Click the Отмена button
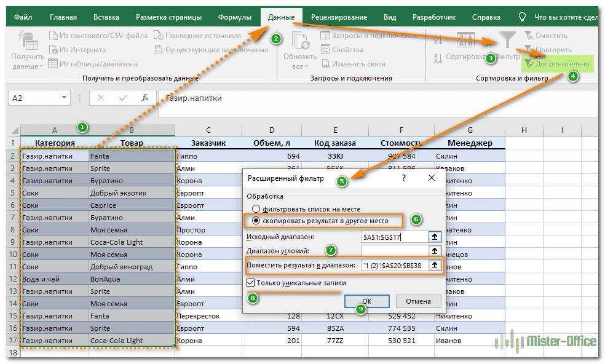 click(x=418, y=301)
